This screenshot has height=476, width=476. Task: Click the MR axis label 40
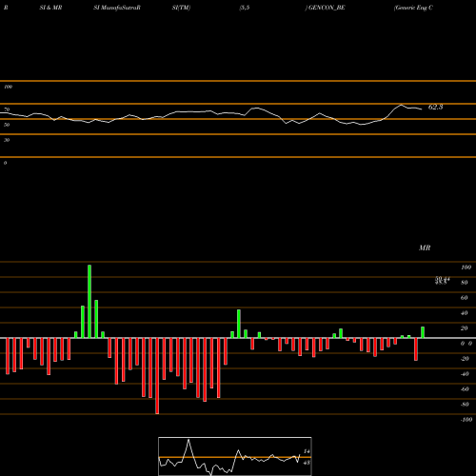click(464, 313)
